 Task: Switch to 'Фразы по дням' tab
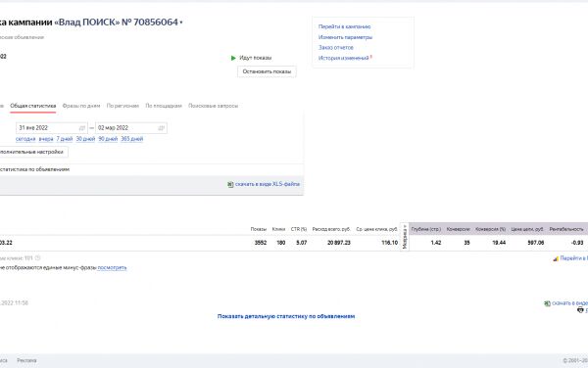(81, 106)
